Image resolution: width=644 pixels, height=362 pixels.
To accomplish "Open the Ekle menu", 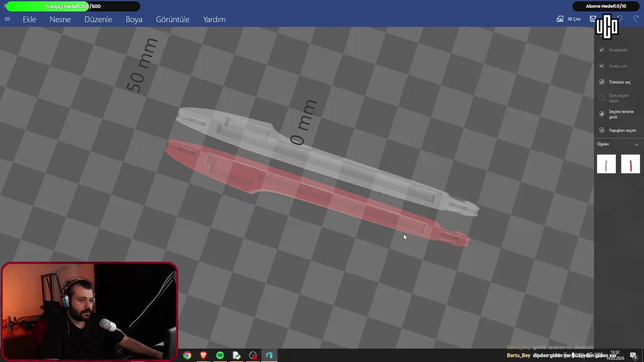I will pos(29,20).
